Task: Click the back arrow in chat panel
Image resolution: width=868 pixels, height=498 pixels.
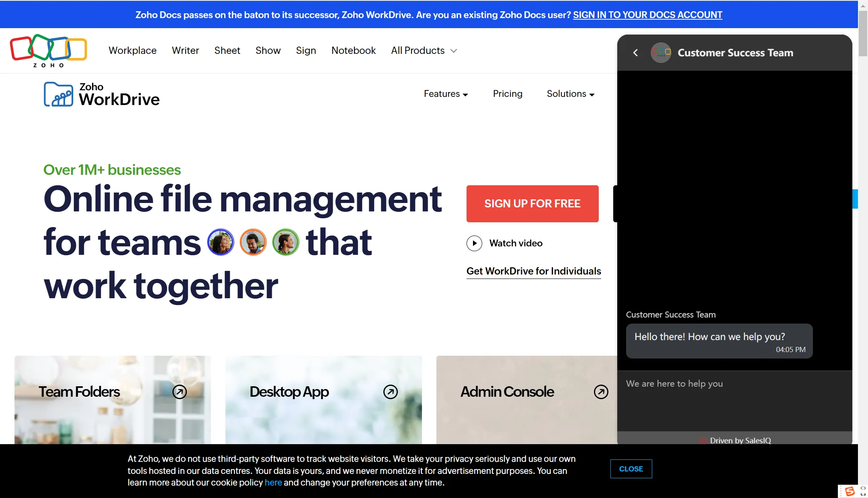Action: point(635,53)
